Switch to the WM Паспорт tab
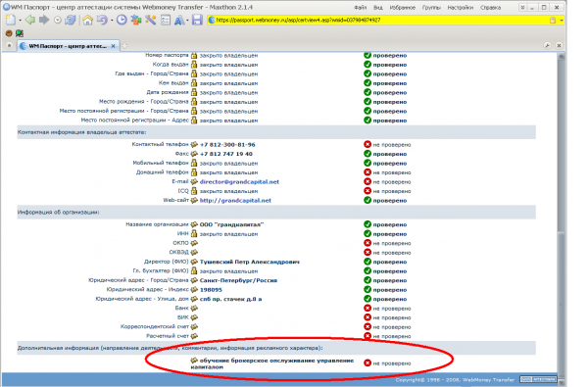Viewport: 588px width, 387px height. point(68,46)
